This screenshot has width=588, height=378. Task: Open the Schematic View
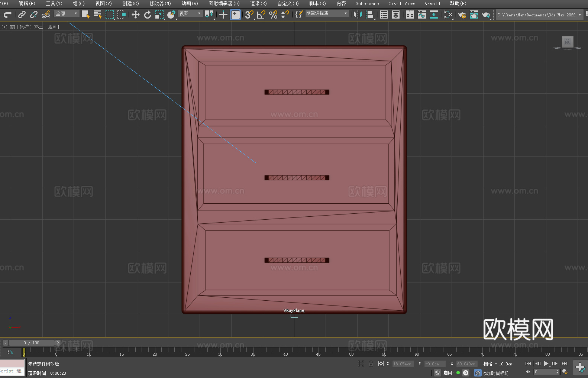[x=448, y=14]
